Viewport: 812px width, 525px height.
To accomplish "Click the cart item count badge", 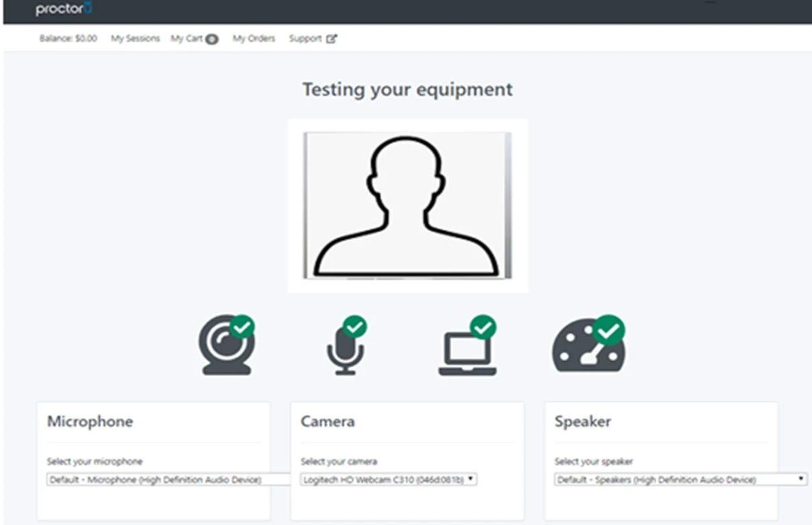I will point(212,40).
